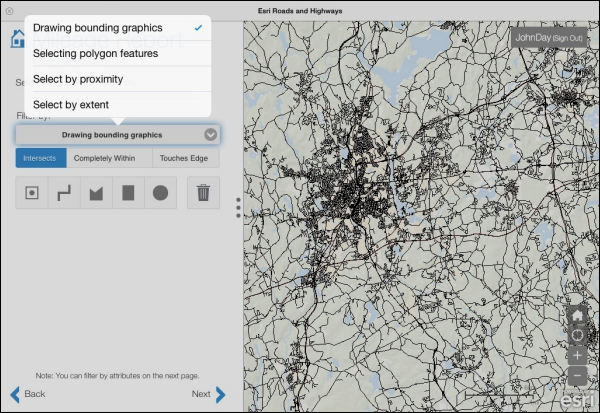Select the rectangle drawing tool
Screen dimensions: 600x413
click(128, 193)
